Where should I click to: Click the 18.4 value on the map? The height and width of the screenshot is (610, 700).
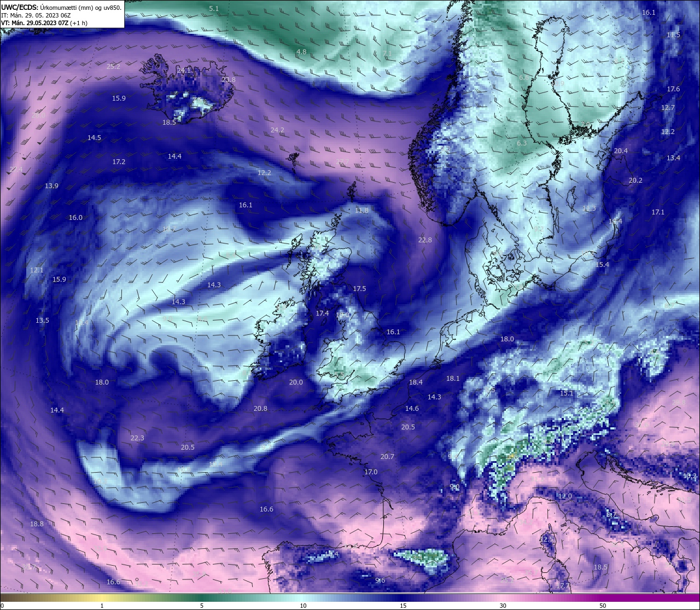416,382
